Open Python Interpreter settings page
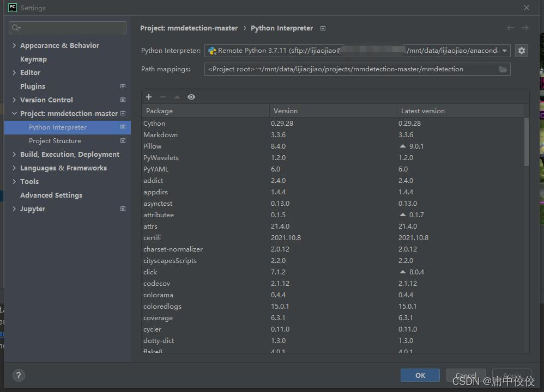The height and width of the screenshot is (392, 544). pyautogui.click(x=68, y=127)
